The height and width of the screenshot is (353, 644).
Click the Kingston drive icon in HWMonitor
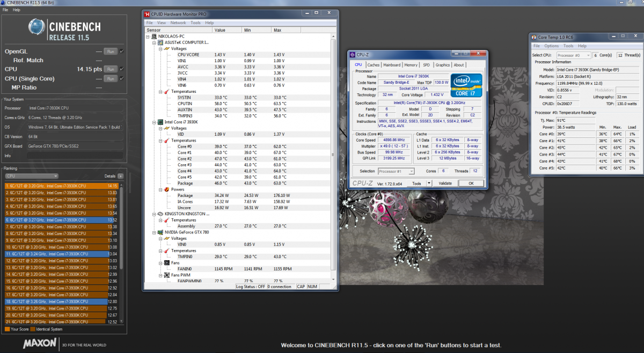[160, 214]
